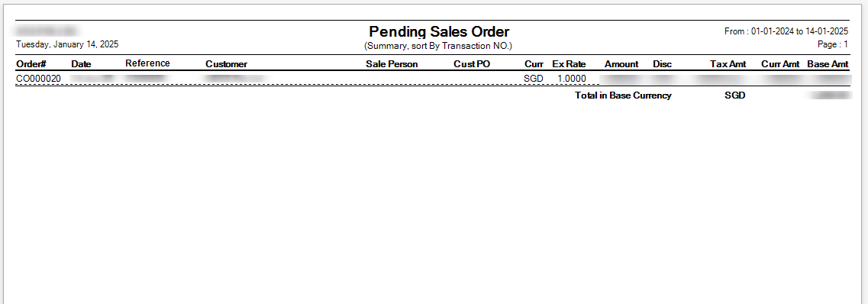868x304 pixels.
Task: Click the Customer column header
Action: 227,64
